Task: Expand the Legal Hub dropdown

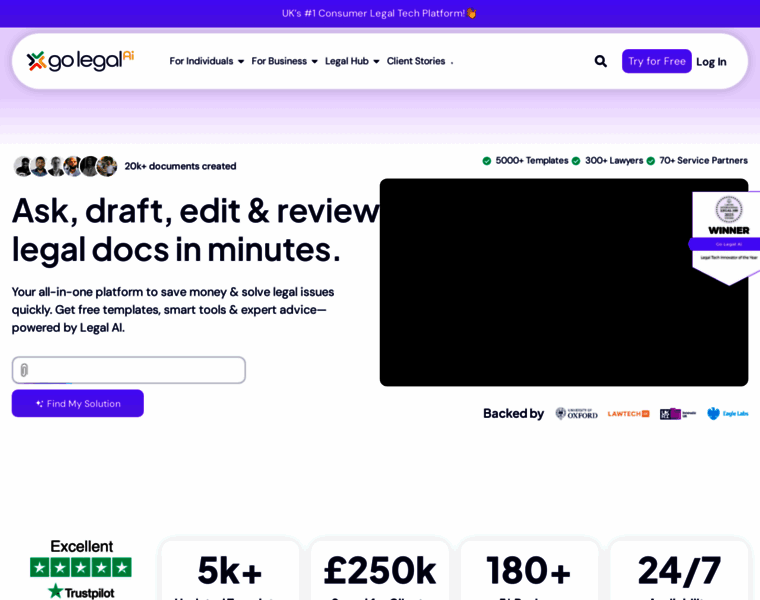Action: click(352, 61)
